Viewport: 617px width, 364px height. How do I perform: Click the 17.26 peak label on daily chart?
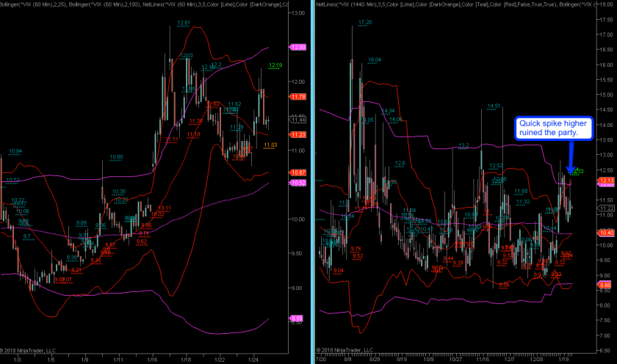point(364,23)
